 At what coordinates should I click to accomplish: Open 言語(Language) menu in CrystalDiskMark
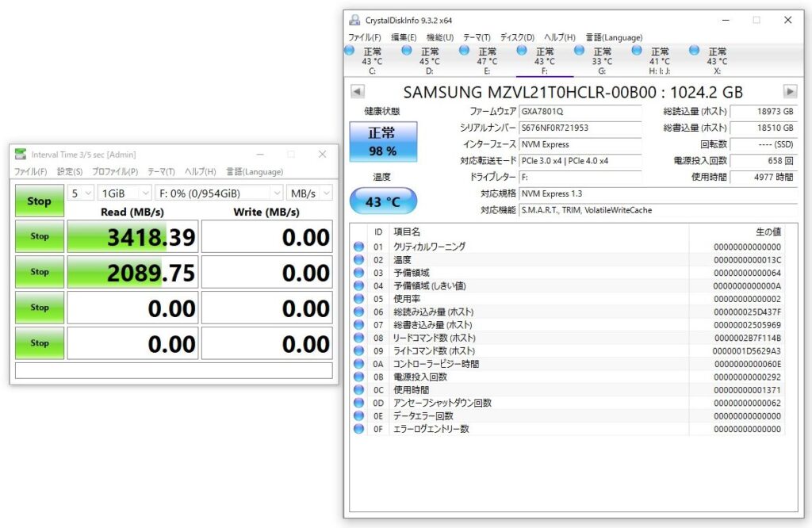coord(255,171)
